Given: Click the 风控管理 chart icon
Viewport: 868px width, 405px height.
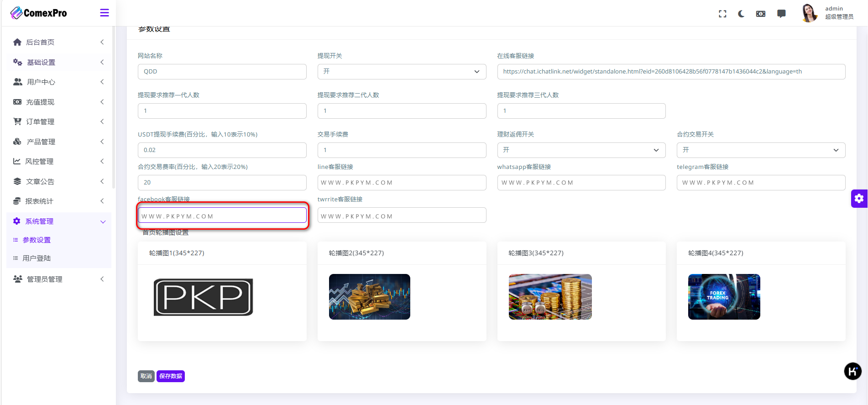Looking at the screenshot, I should [x=17, y=161].
